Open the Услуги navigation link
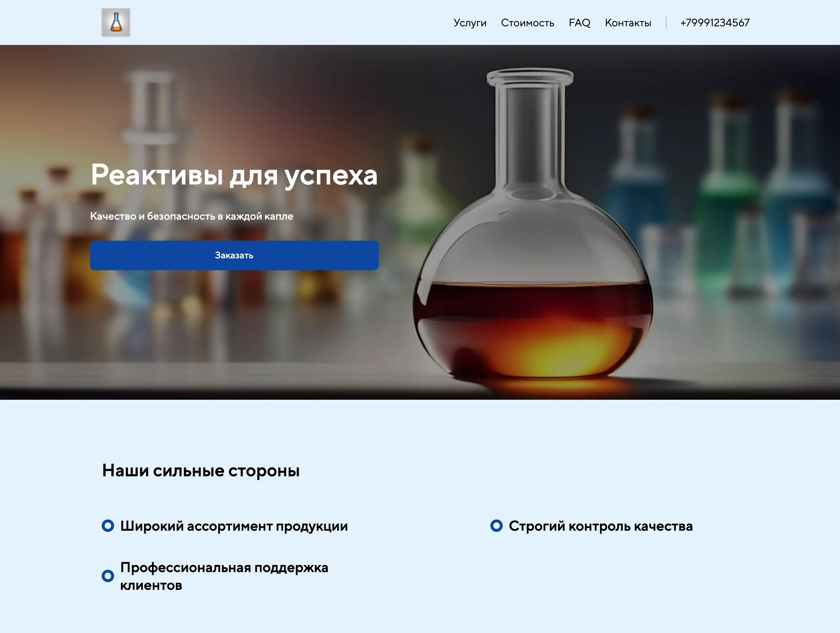Viewport: 840px width, 633px height. tap(470, 23)
